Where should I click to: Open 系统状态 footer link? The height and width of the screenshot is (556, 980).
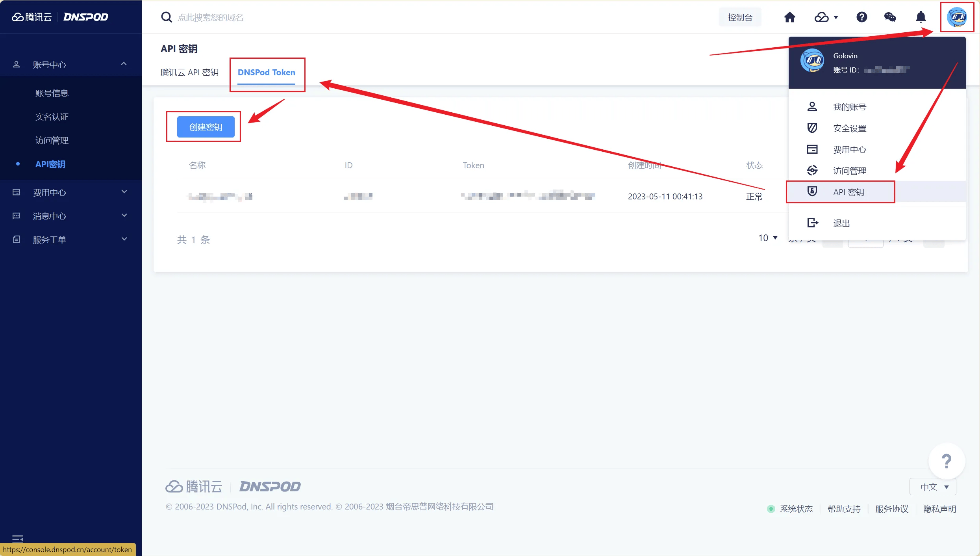796,509
